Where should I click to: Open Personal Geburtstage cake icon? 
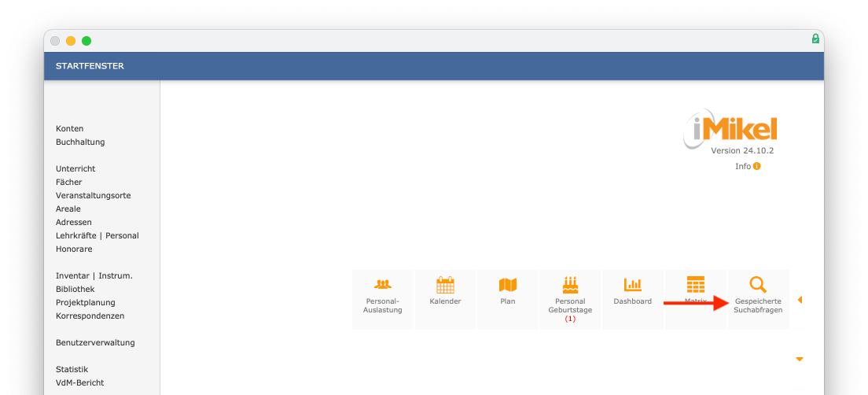tap(570, 285)
